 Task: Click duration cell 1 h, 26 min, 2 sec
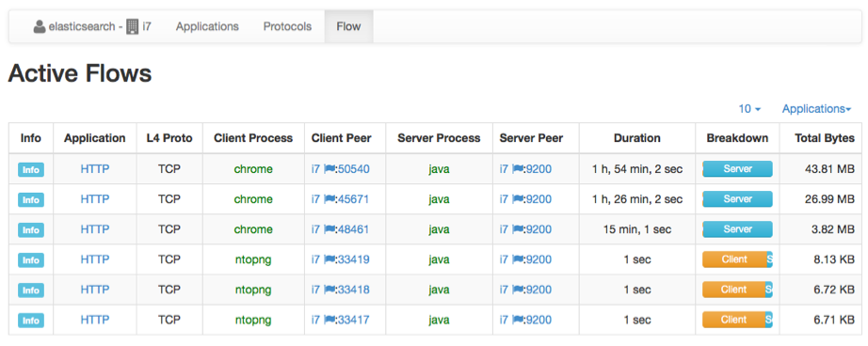point(637,199)
